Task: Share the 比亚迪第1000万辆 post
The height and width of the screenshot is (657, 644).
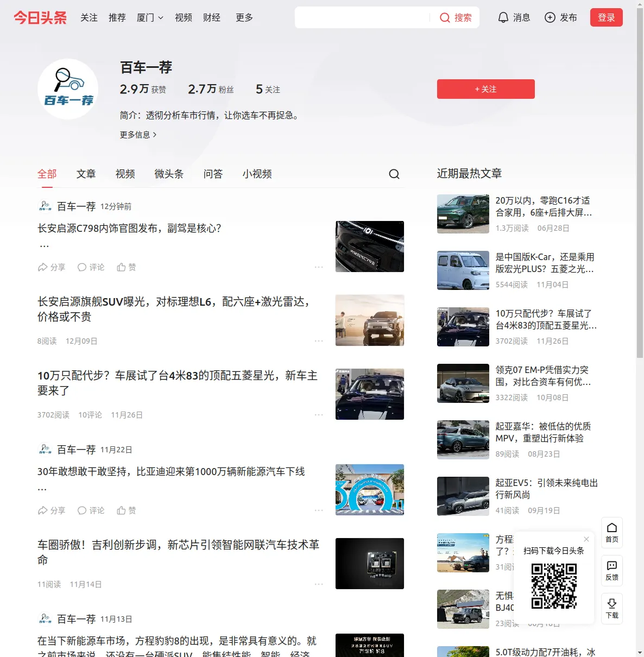Action: coord(51,510)
